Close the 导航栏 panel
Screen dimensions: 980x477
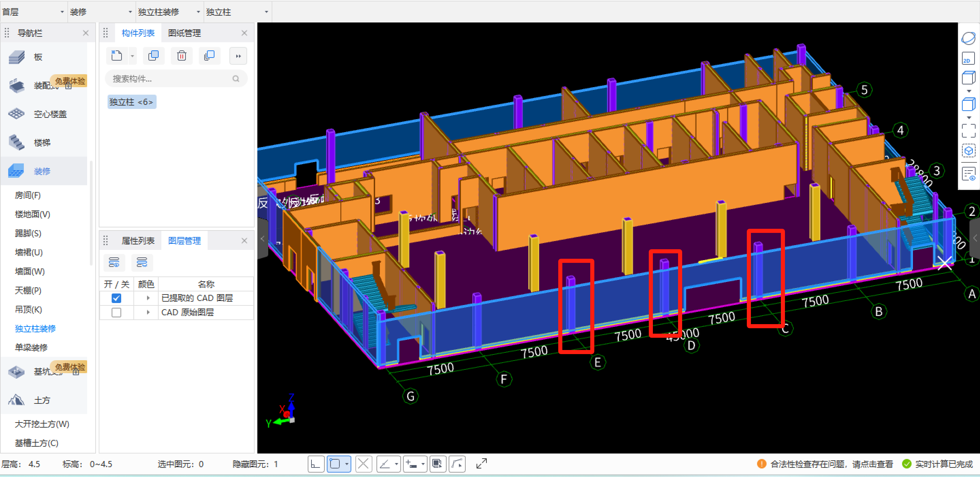pyautogui.click(x=85, y=33)
